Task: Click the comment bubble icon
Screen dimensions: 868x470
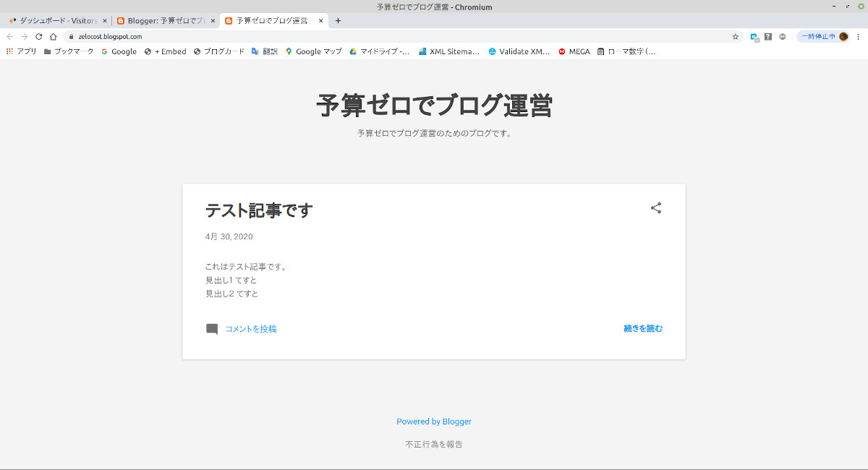Action: 212,329
